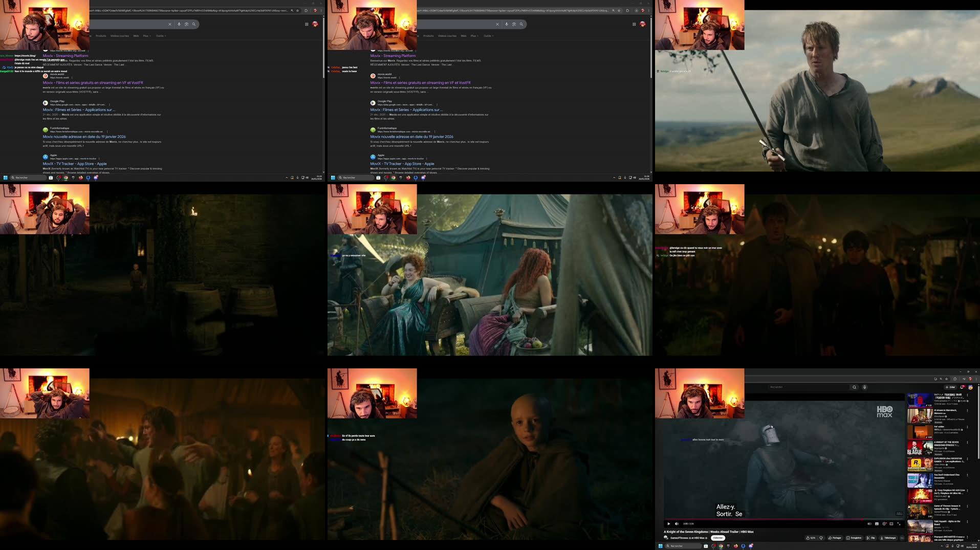The height and width of the screenshot is (550, 980).
Task: Activate the miniplayer icon in the video player
Action: 891,524
